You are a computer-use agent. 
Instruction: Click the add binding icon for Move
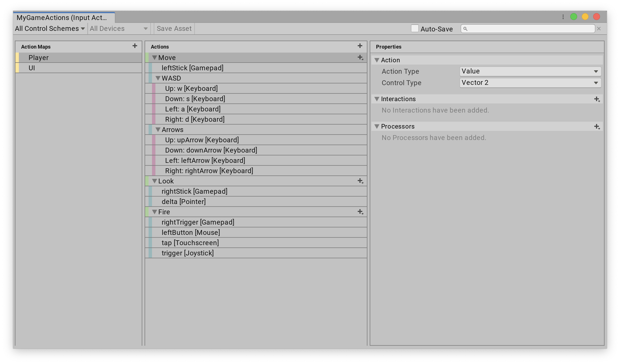360,57
